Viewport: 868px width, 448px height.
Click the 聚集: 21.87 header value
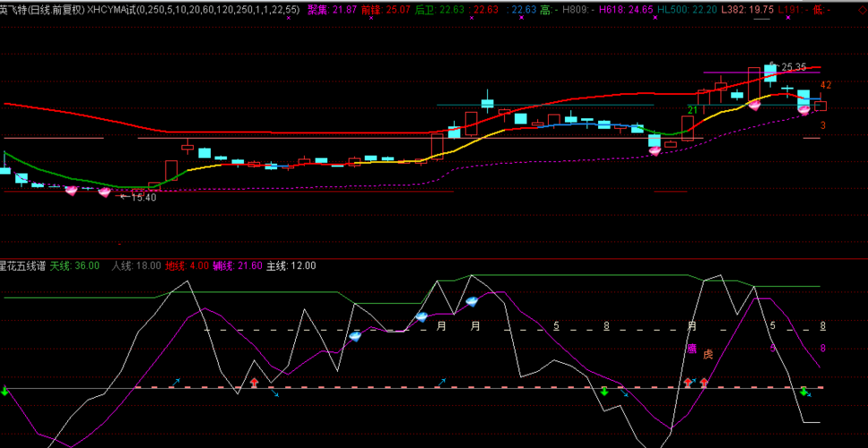[330, 9]
